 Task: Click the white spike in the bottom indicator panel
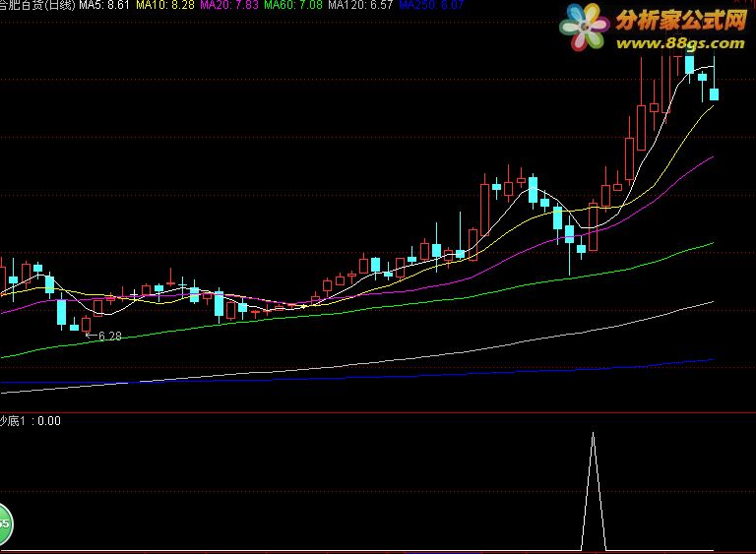(x=593, y=491)
